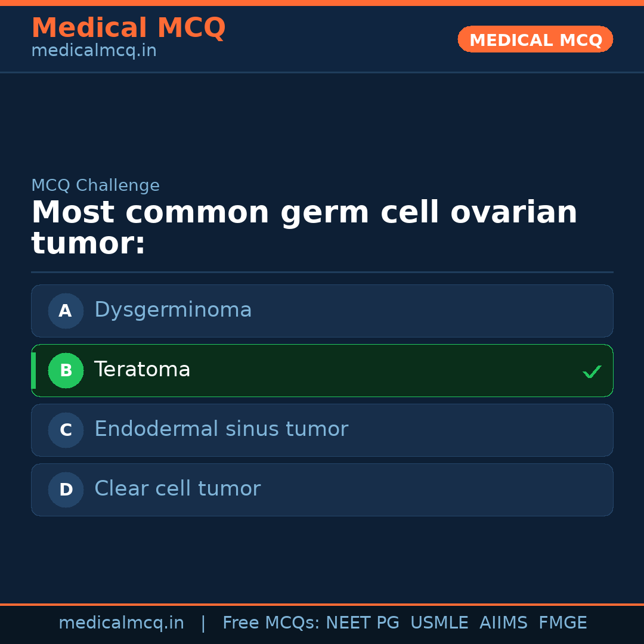Image resolution: width=644 pixels, height=644 pixels.
Task: Click the green checkmark on Teratoma
Action: pyautogui.click(x=592, y=372)
